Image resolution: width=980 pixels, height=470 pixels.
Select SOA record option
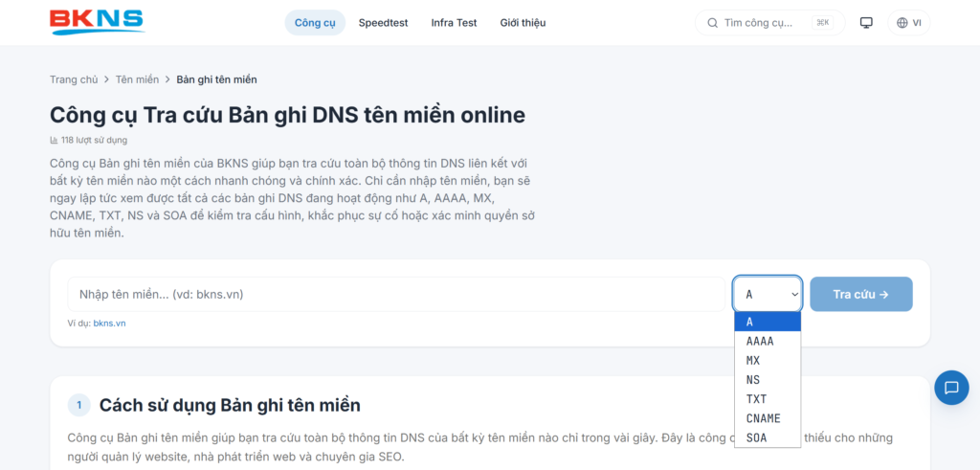(x=768, y=438)
